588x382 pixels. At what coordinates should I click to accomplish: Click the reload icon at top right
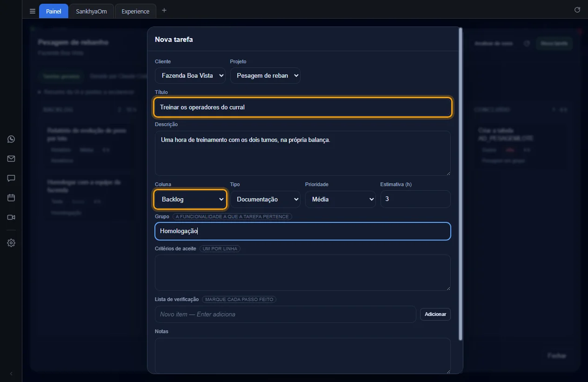(x=577, y=10)
